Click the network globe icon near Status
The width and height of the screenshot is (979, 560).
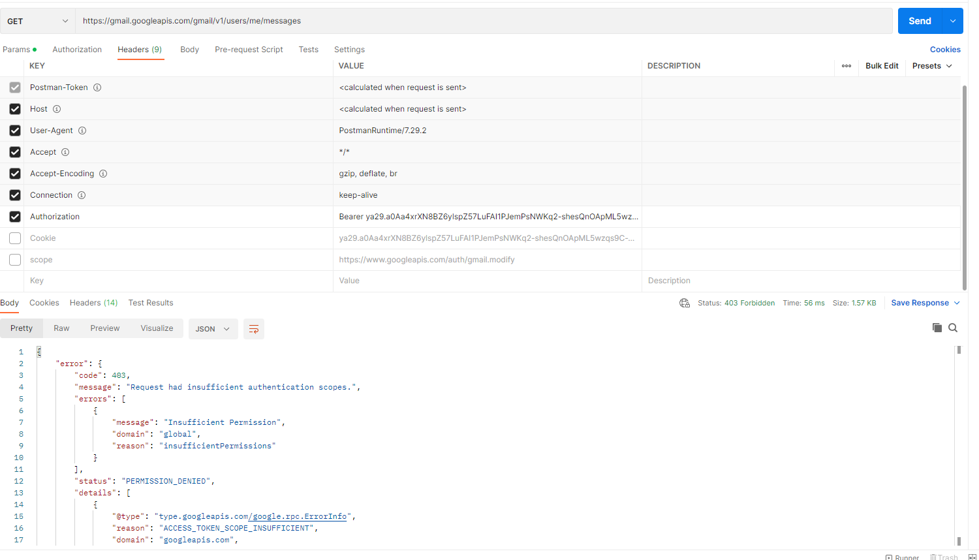[x=685, y=303]
